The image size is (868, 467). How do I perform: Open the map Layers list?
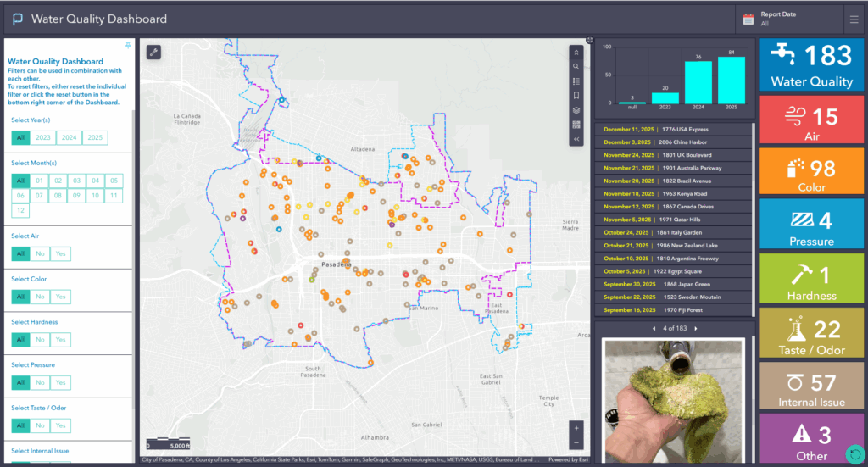[x=576, y=110]
